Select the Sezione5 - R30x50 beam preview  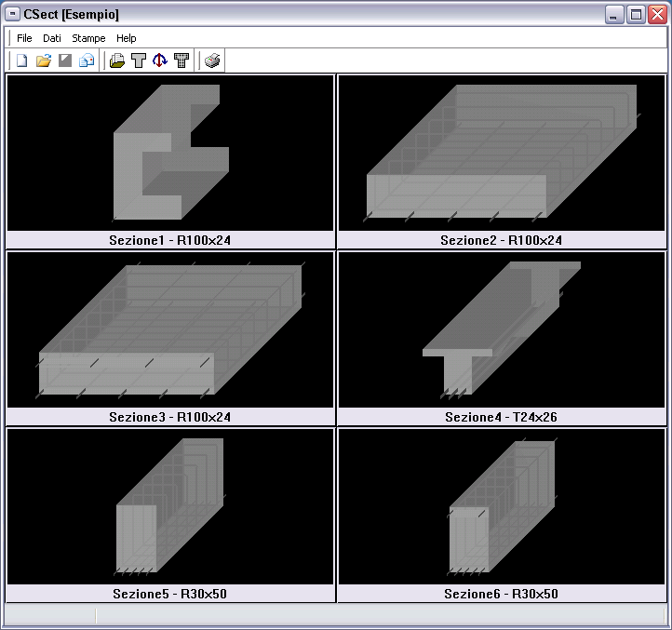pos(169,506)
